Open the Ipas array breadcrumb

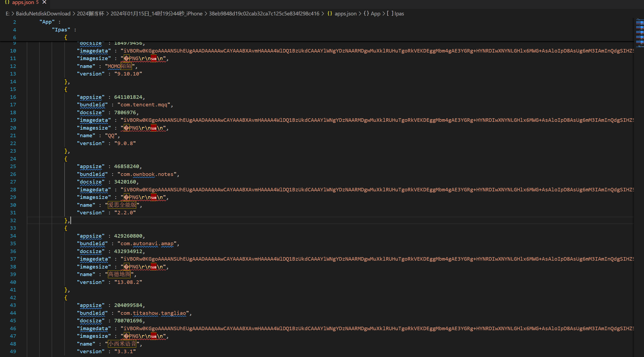[395, 14]
